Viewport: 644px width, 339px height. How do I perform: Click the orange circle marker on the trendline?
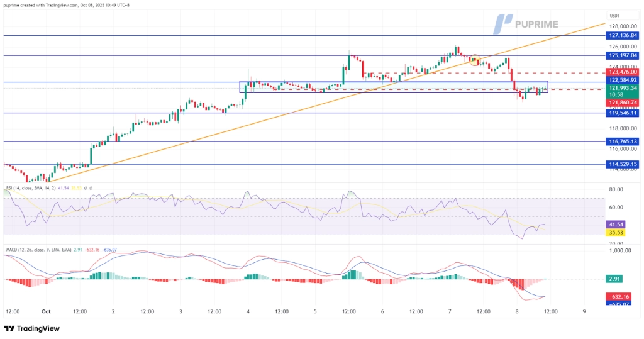pos(475,60)
